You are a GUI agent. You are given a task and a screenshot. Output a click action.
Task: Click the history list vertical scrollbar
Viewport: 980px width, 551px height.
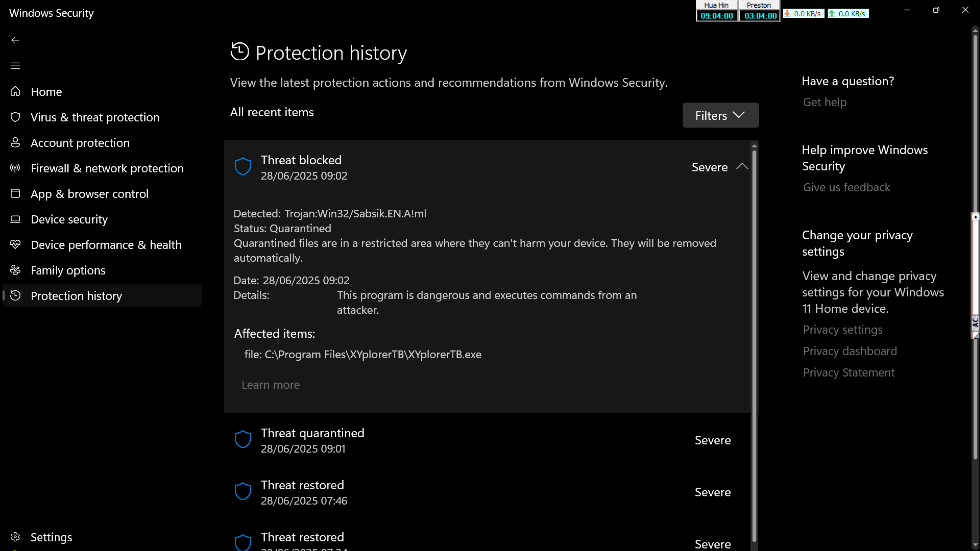(754, 342)
